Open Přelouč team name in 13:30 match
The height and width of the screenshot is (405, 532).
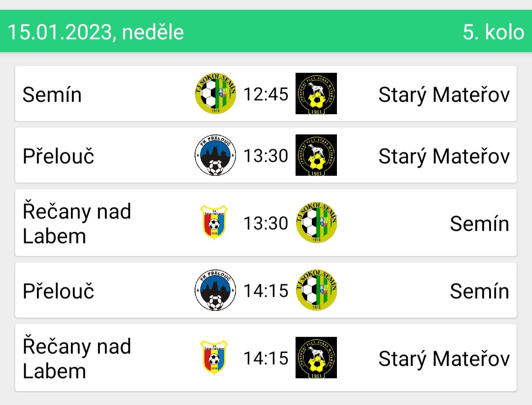pos(58,156)
